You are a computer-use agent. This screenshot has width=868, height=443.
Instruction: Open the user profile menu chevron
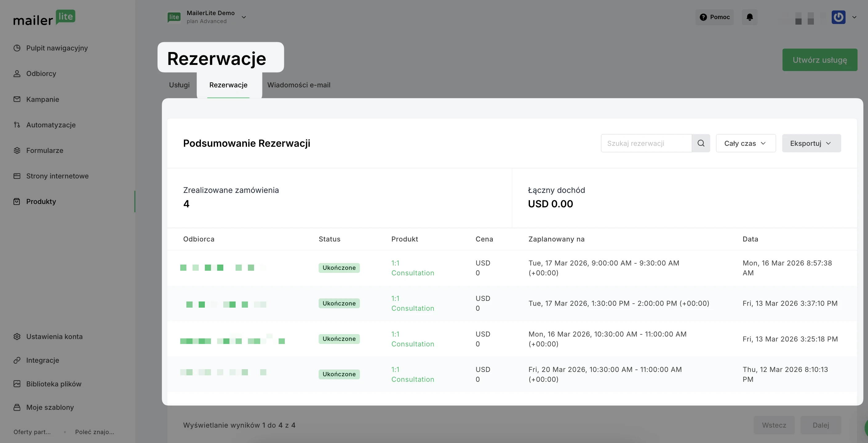854,17
